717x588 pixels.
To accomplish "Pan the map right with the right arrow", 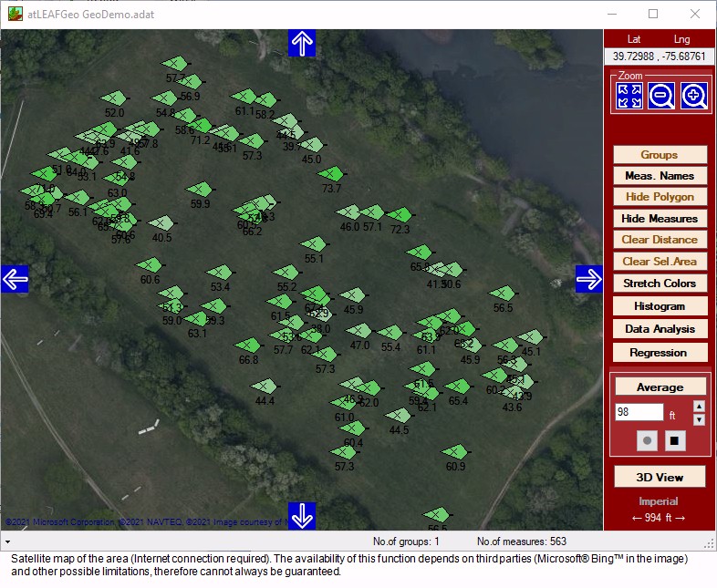I will 589,279.
